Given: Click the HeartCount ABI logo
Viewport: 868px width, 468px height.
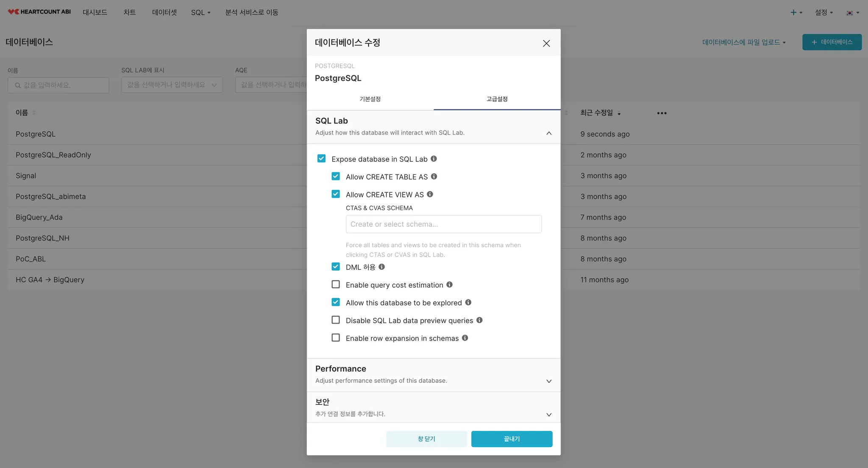Looking at the screenshot, I should tap(39, 12).
